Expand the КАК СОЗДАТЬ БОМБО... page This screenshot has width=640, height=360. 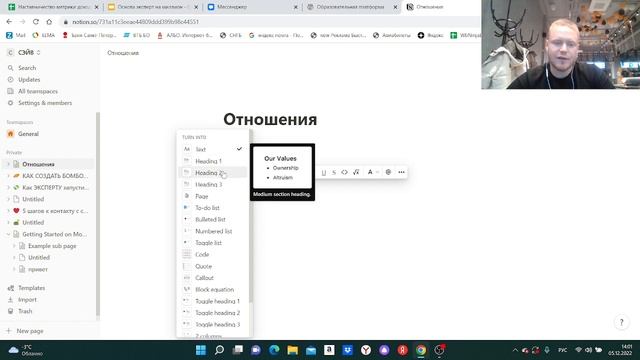tap(8, 176)
